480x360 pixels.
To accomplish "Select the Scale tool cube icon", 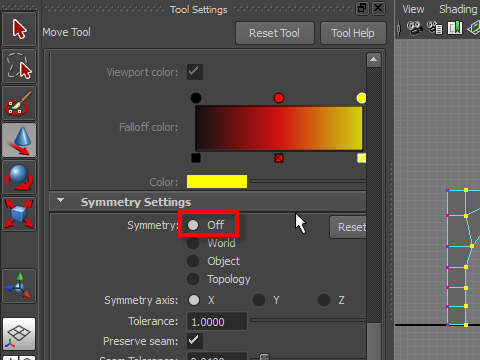I will 19,214.
